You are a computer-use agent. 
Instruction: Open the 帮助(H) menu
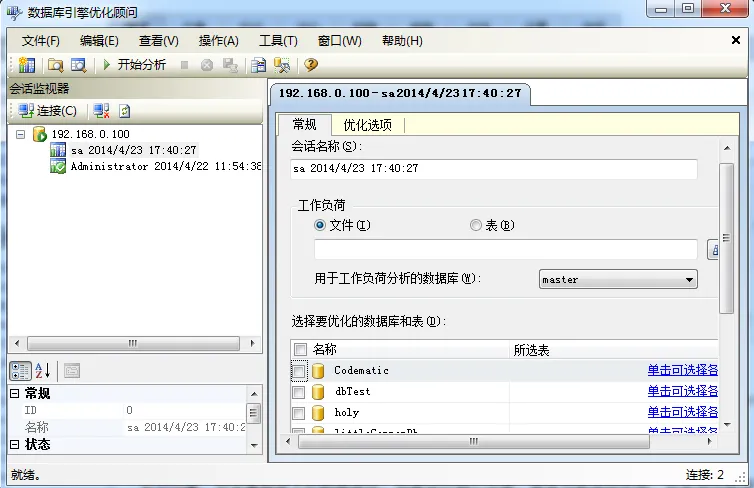point(402,41)
